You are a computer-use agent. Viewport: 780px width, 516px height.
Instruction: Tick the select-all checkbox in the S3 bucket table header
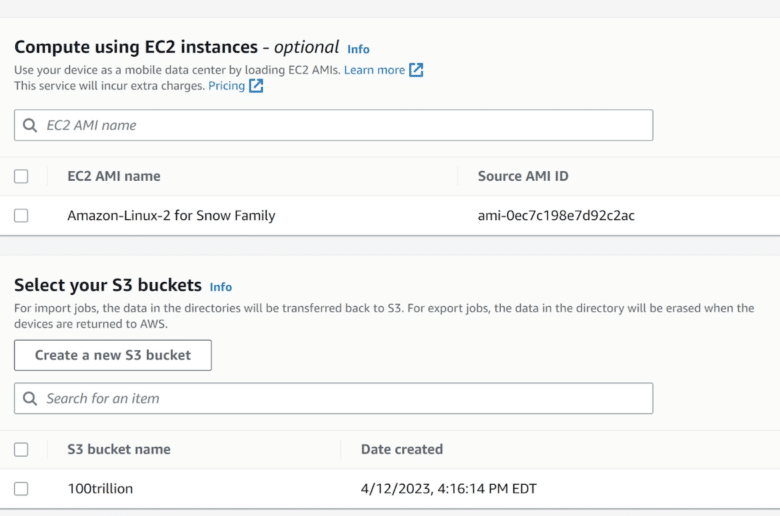21,449
